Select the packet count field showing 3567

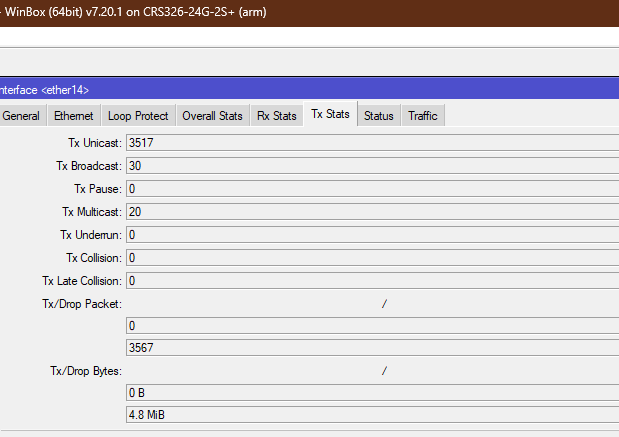[372, 348]
